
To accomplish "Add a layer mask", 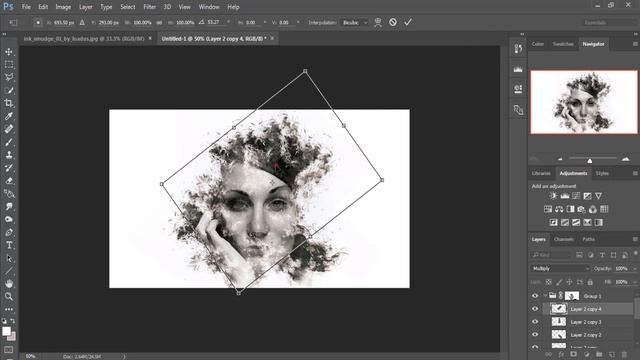I will coord(573,354).
